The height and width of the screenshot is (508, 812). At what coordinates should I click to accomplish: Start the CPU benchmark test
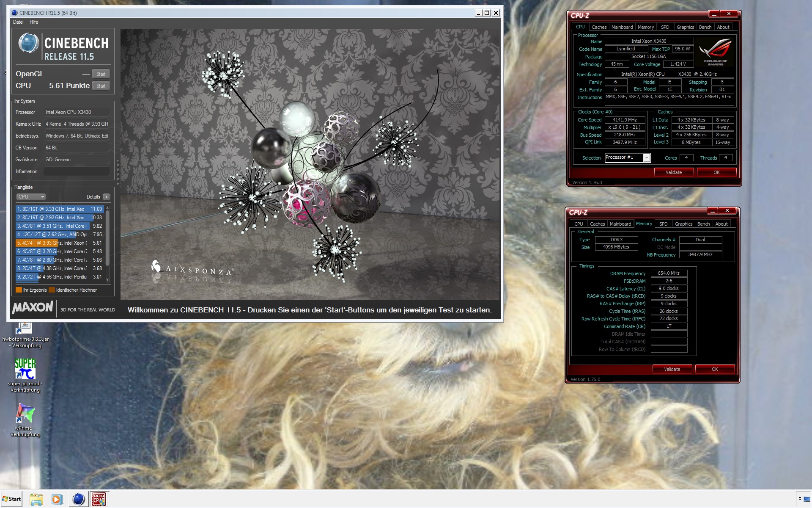point(101,86)
